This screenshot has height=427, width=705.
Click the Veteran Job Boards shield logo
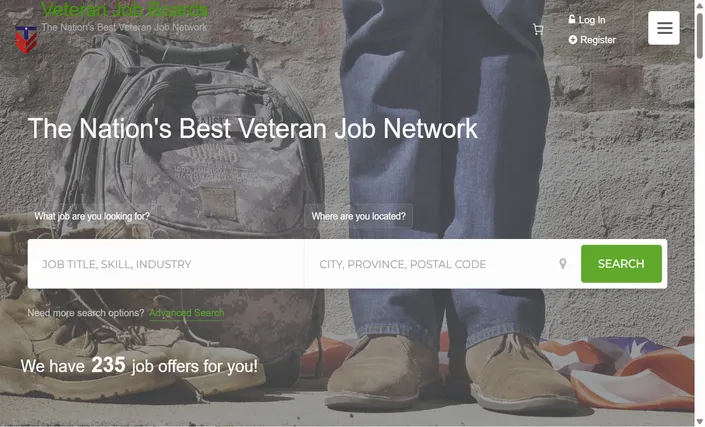[26, 40]
